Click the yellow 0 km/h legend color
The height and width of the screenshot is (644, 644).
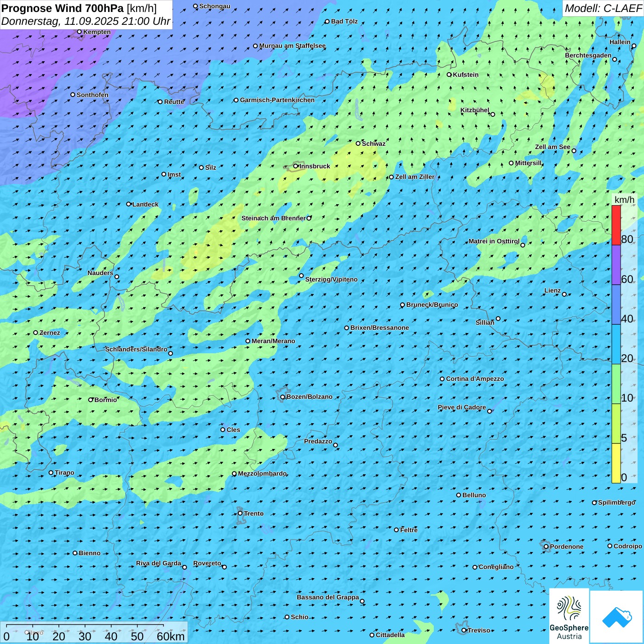click(616, 463)
